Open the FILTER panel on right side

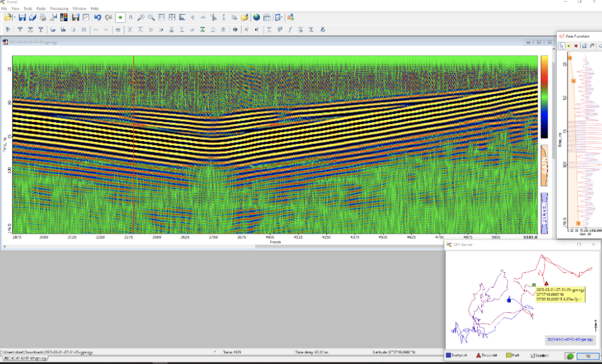(544, 213)
